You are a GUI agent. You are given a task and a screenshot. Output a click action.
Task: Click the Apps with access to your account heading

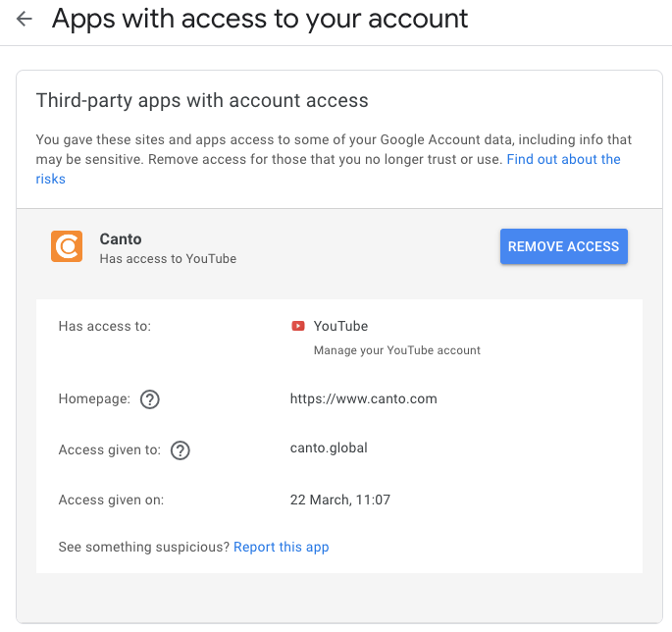[260, 19]
